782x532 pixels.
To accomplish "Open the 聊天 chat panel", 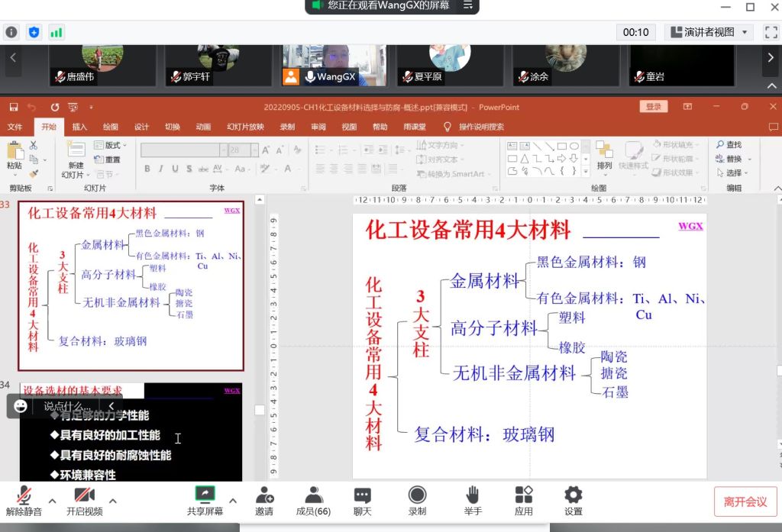I will pyautogui.click(x=362, y=501).
